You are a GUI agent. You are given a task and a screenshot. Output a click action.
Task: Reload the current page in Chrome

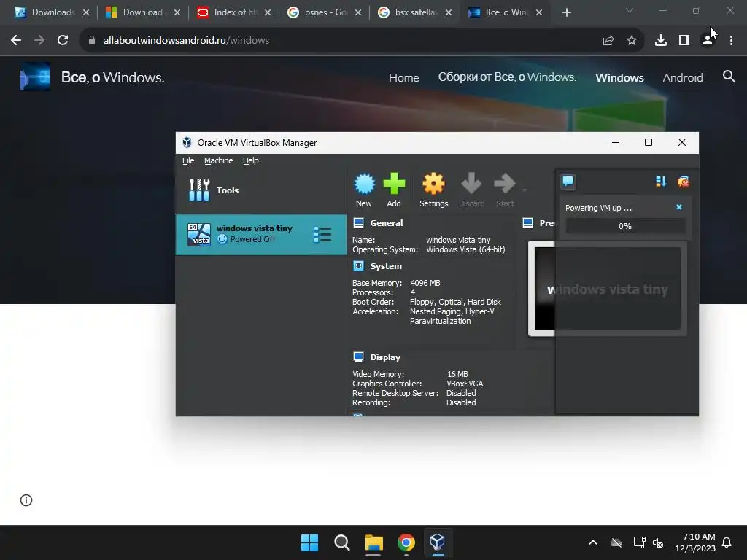click(63, 41)
